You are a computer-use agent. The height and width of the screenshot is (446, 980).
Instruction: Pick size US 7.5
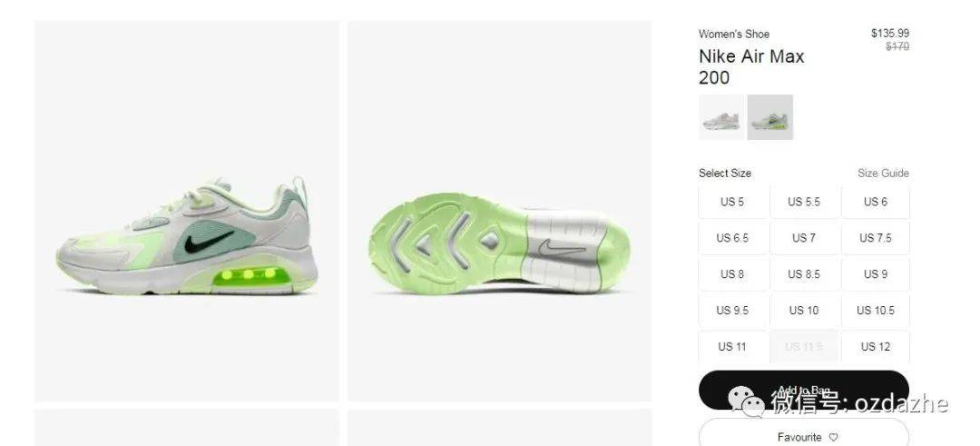[875, 238]
